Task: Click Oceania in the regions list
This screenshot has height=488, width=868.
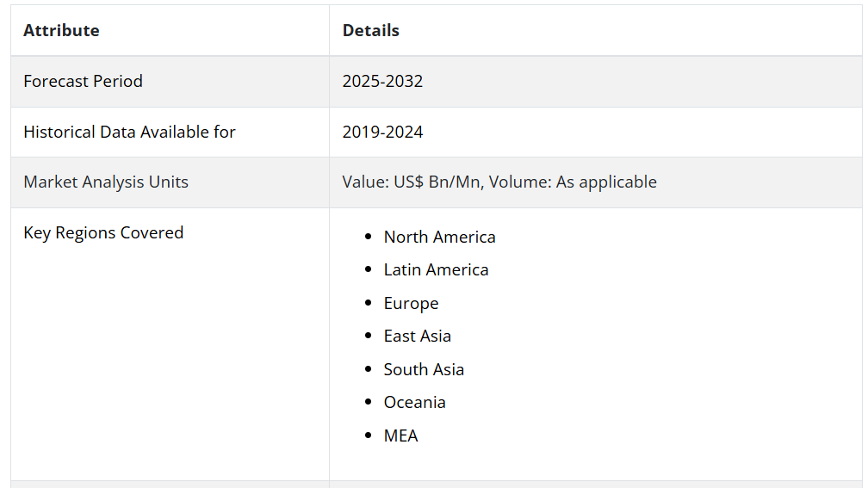Action: [x=415, y=402]
